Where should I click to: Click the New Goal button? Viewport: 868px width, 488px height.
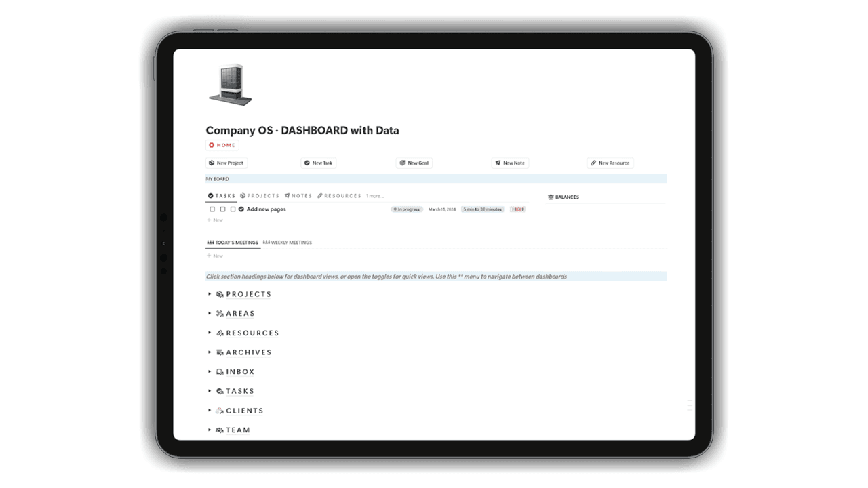point(414,163)
